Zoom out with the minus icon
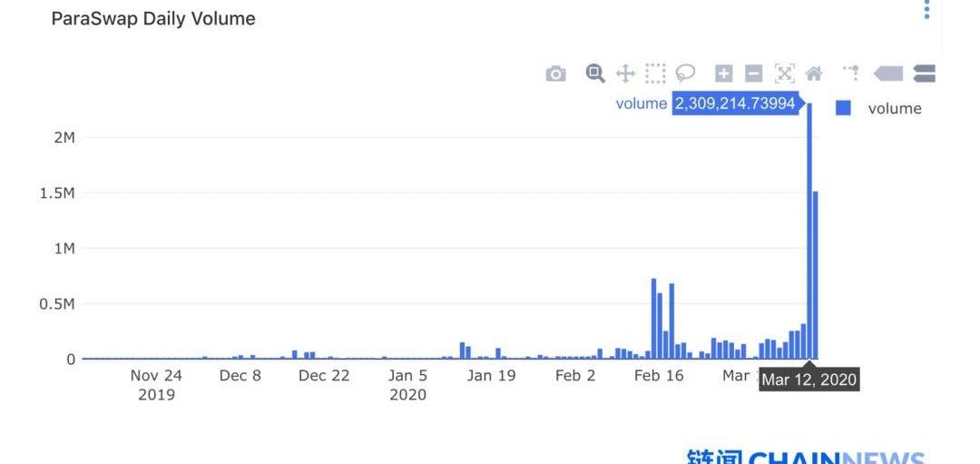 pyautogui.click(x=754, y=74)
